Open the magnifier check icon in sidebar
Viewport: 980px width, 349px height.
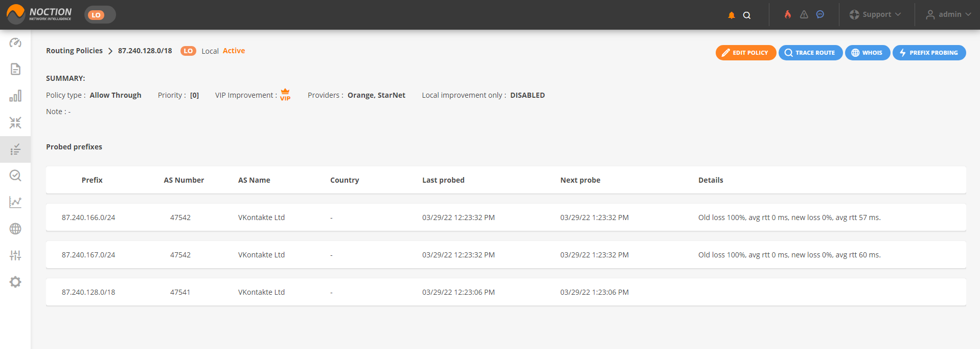click(x=15, y=176)
